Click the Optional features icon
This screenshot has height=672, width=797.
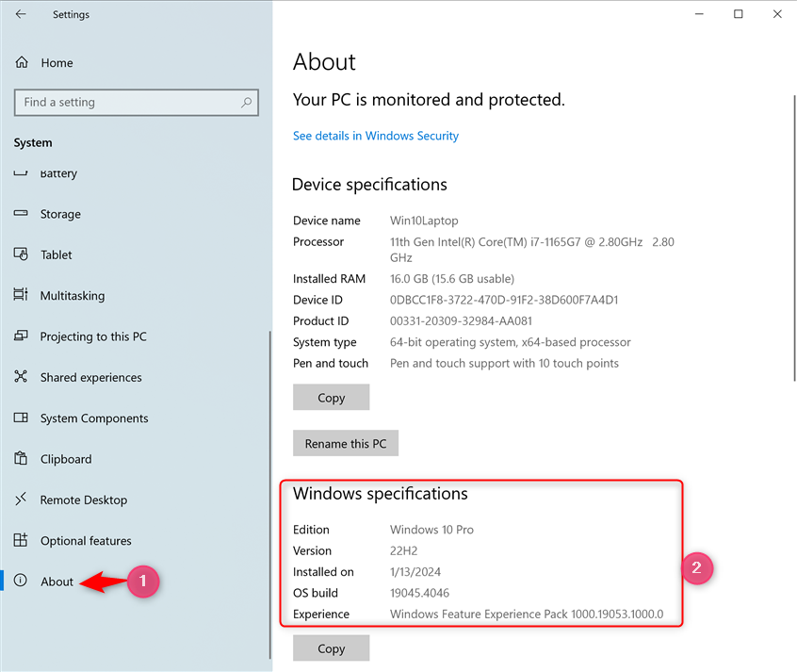(x=21, y=540)
